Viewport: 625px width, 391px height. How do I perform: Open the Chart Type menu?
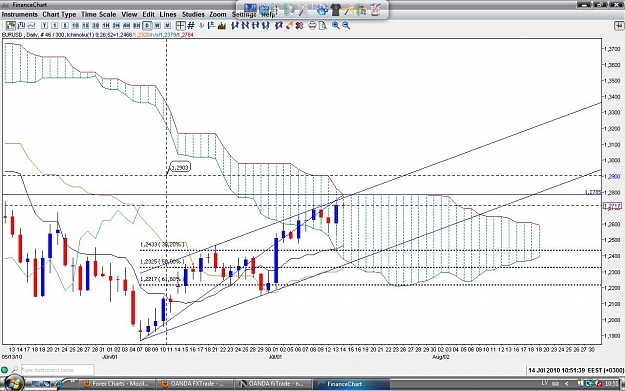tap(59, 14)
